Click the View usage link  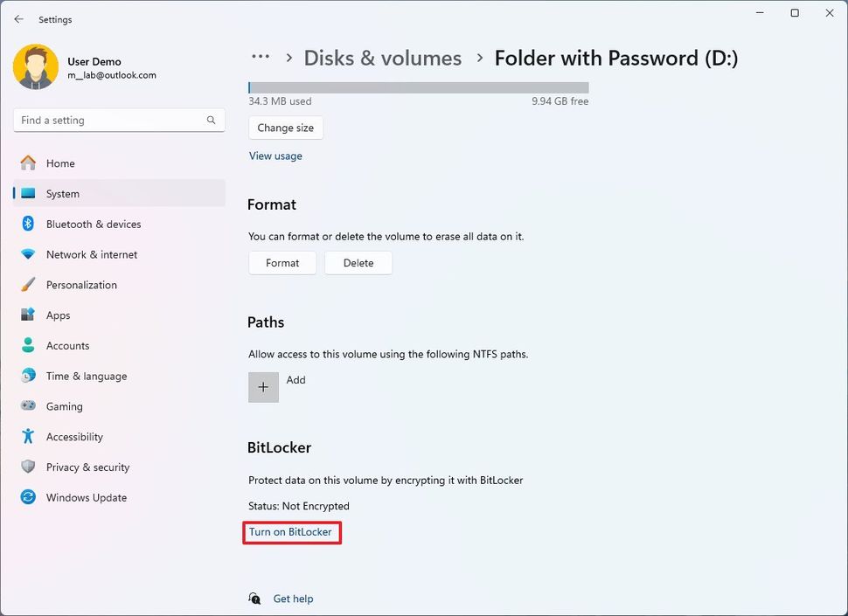coord(275,156)
